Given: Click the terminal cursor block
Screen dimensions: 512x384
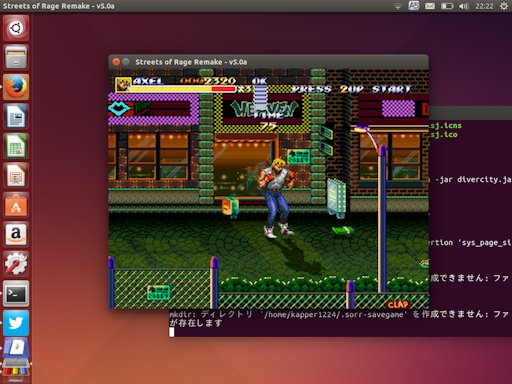Looking at the screenshot, I should [x=172, y=332].
